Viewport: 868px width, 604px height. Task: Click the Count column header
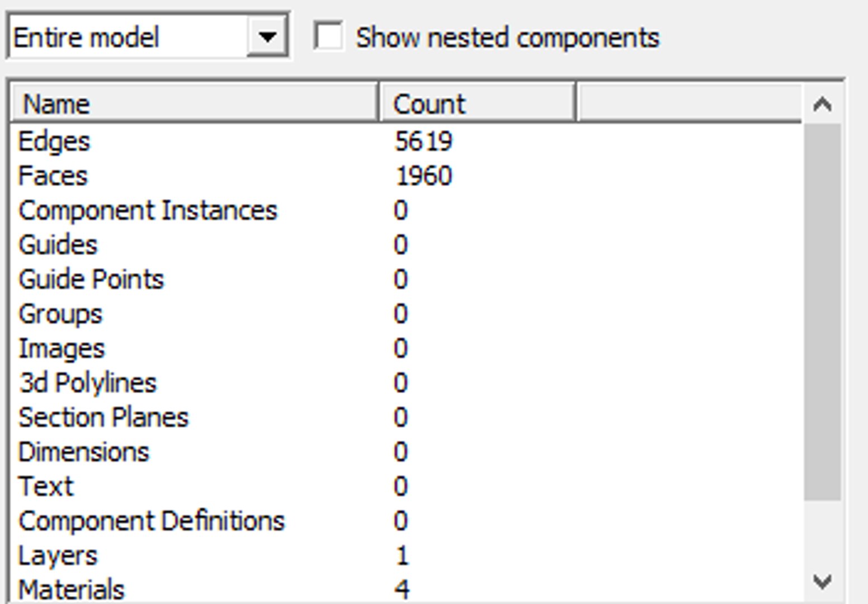coord(477,103)
